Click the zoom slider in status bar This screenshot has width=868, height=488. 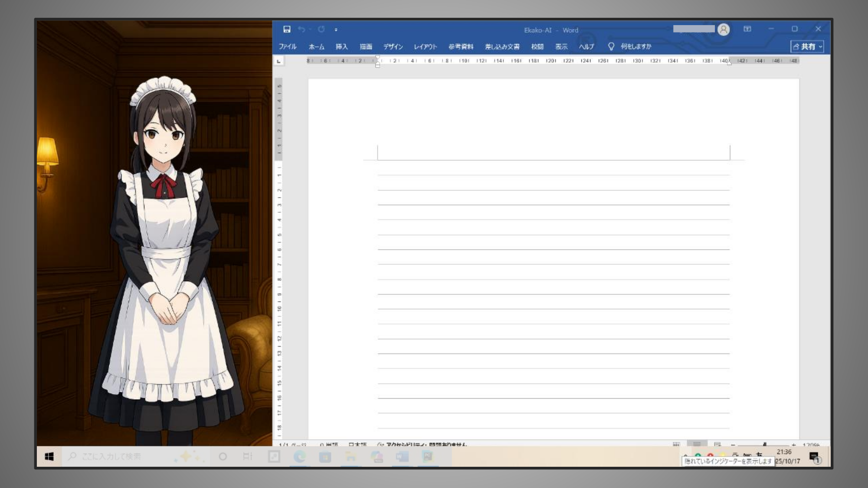point(764,445)
